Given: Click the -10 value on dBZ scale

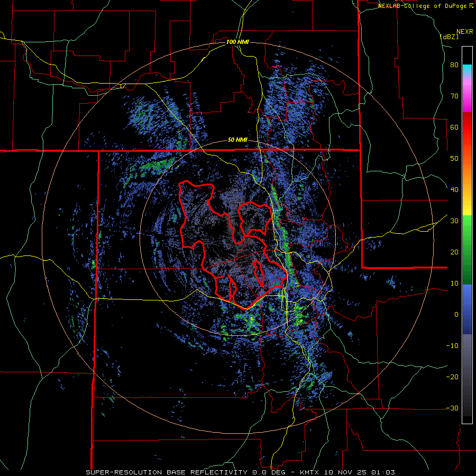Looking at the screenshot, I should (x=452, y=346).
